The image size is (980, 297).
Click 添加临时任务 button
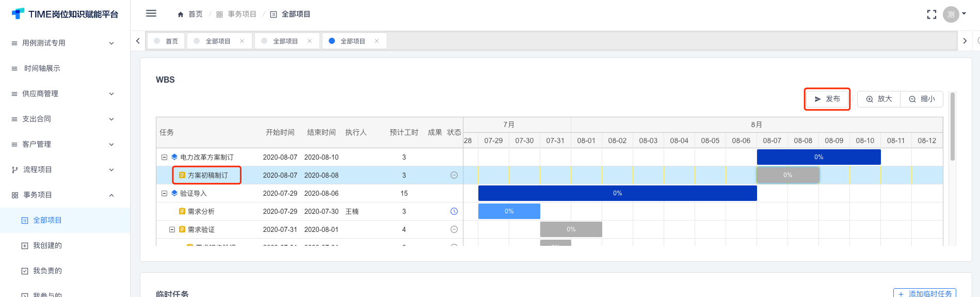[x=925, y=293]
